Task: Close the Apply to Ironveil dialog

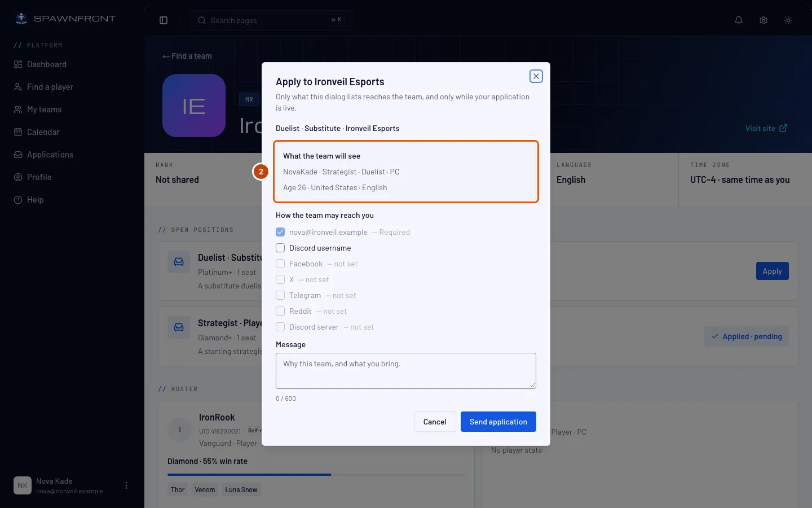Action: click(536, 76)
